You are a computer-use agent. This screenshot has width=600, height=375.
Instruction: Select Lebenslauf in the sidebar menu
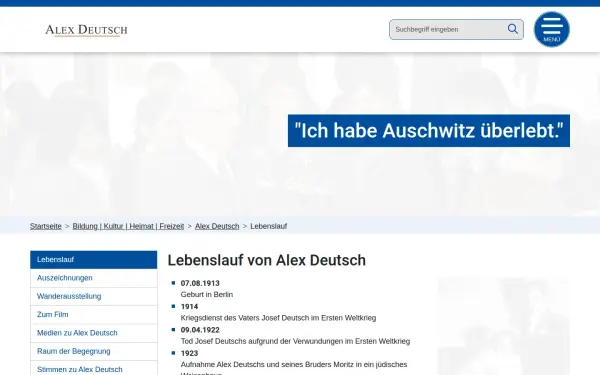(x=94, y=259)
